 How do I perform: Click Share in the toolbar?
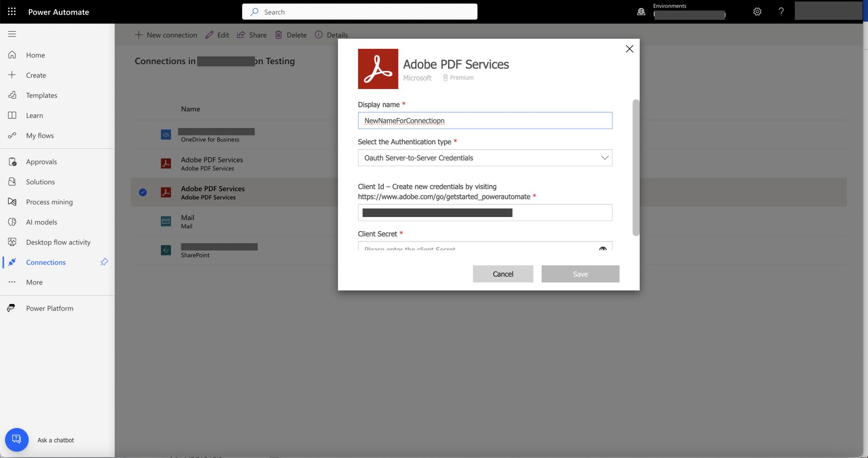pyautogui.click(x=252, y=35)
